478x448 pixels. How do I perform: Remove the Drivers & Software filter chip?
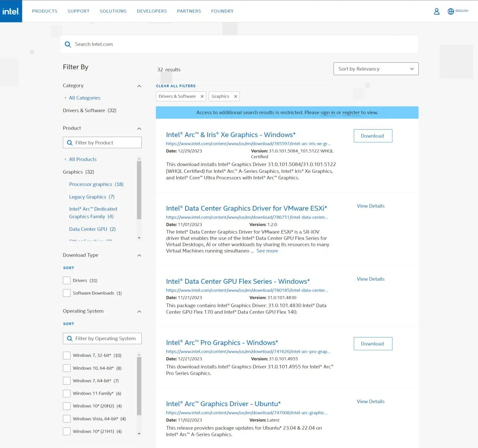point(202,96)
